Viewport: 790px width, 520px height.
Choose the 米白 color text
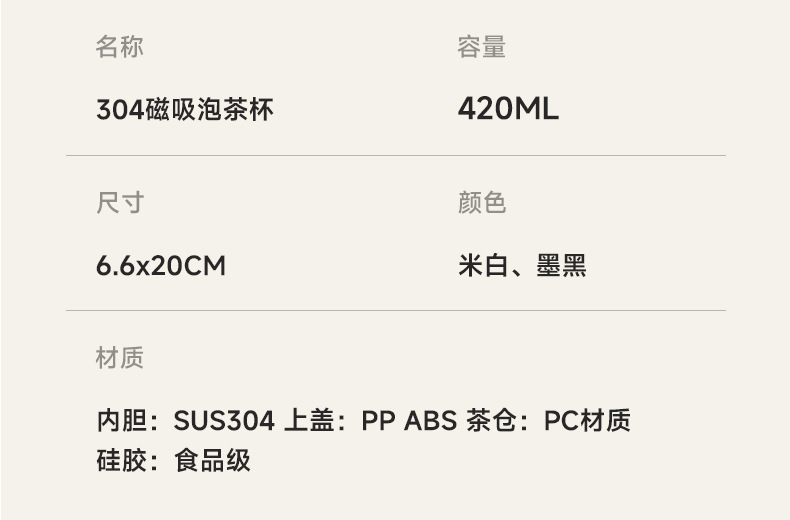[483, 266]
